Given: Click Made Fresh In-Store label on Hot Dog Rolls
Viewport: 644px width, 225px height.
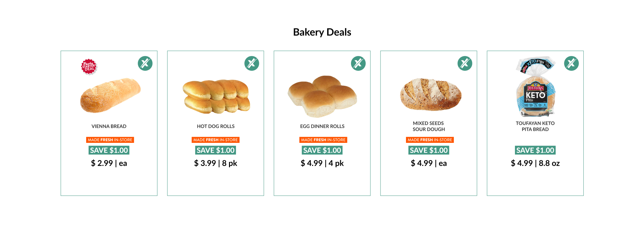Looking at the screenshot, I should point(216,140).
